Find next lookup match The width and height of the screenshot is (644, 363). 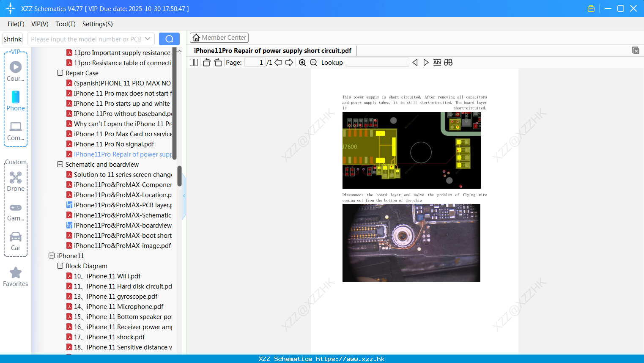pyautogui.click(x=426, y=62)
